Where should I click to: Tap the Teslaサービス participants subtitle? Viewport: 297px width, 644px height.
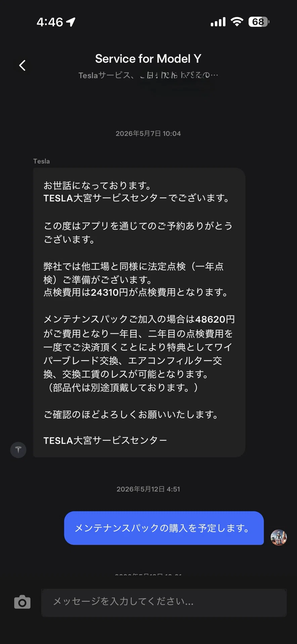point(148,75)
